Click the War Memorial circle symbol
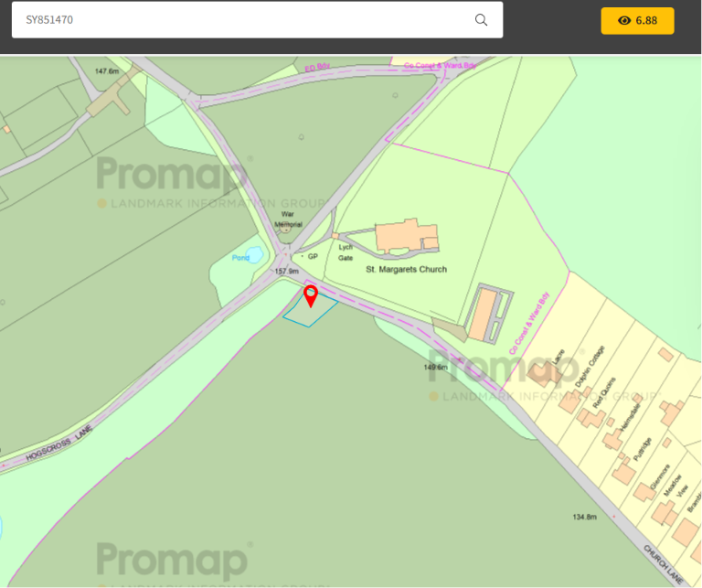 coord(285,229)
